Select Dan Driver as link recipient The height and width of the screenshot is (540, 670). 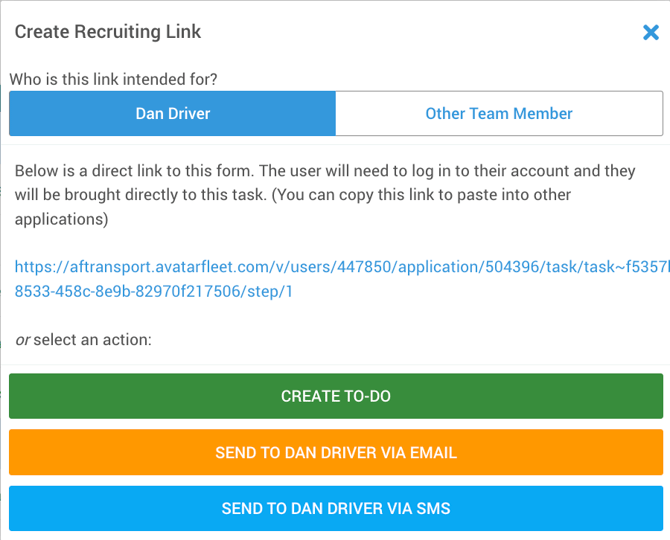click(172, 113)
